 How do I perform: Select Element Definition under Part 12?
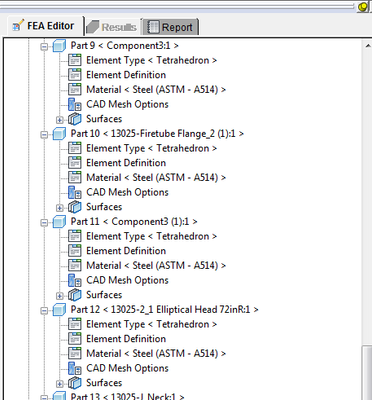pos(126,339)
